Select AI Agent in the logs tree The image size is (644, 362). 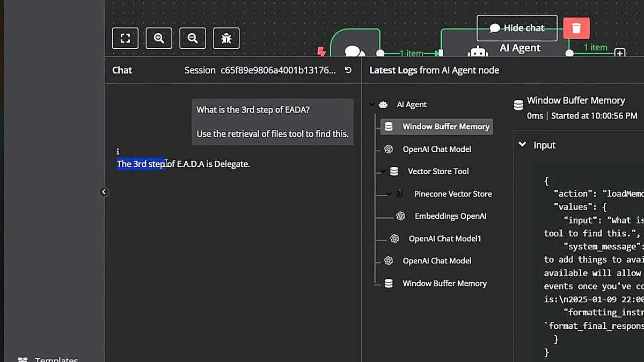pos(412,105)
